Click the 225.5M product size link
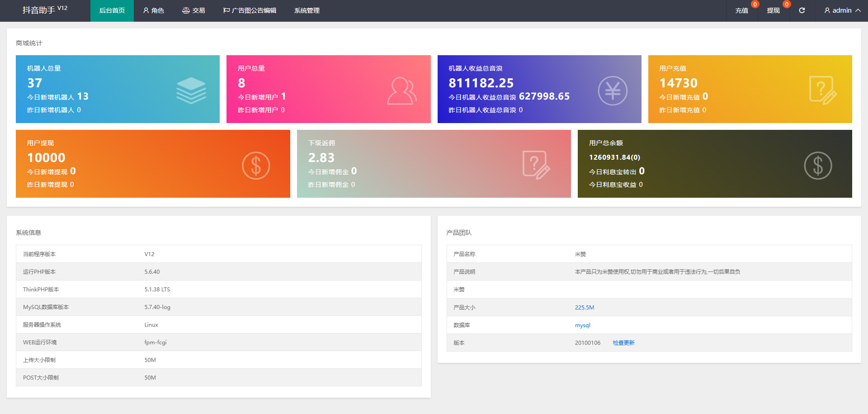The height and width of the screenshot is (414, 868). [x=584, y=308]
